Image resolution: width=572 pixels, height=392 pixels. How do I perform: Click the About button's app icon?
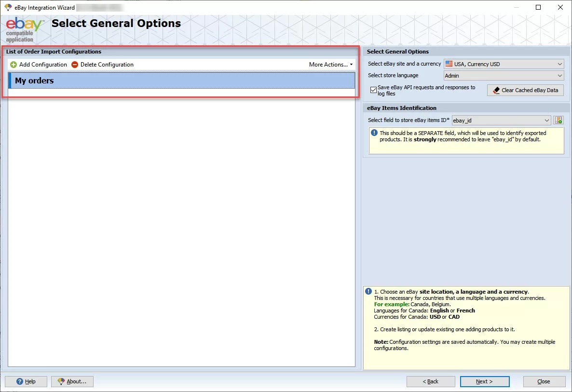[61, 381]
